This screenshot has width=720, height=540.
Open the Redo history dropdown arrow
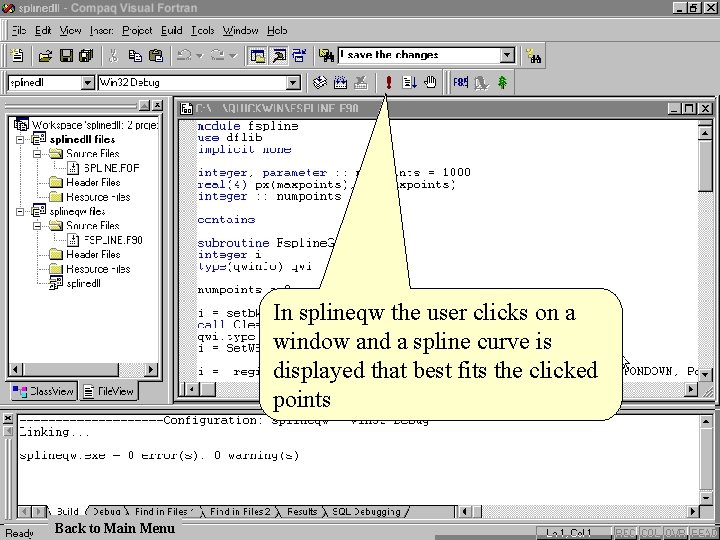click(233, 56)
